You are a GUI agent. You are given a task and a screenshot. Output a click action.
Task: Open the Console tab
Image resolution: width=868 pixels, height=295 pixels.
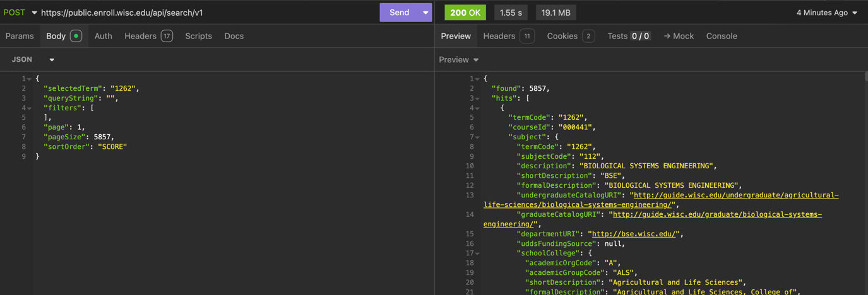pyautogui.click(x=722, y=36)
